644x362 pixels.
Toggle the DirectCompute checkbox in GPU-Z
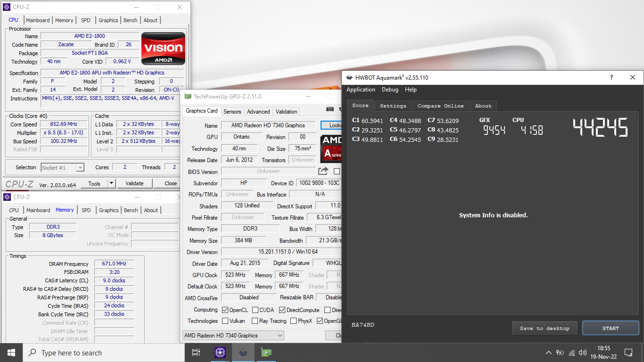282,310
